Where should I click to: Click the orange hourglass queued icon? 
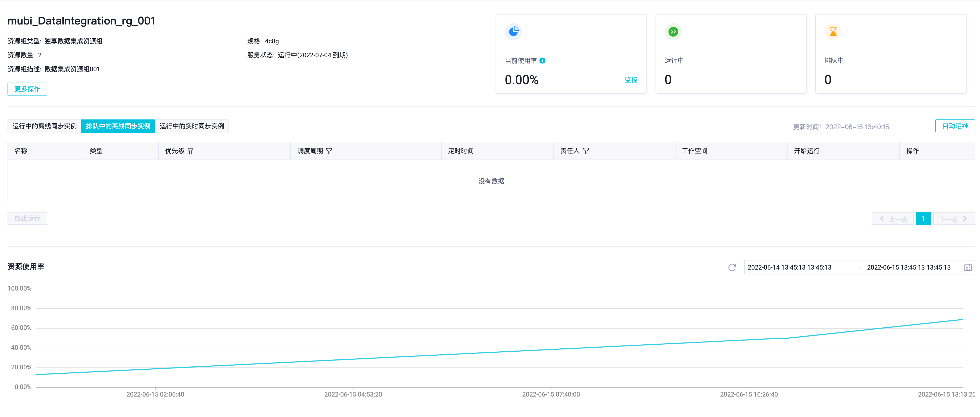pyautogui.click(x=833, y=31)
